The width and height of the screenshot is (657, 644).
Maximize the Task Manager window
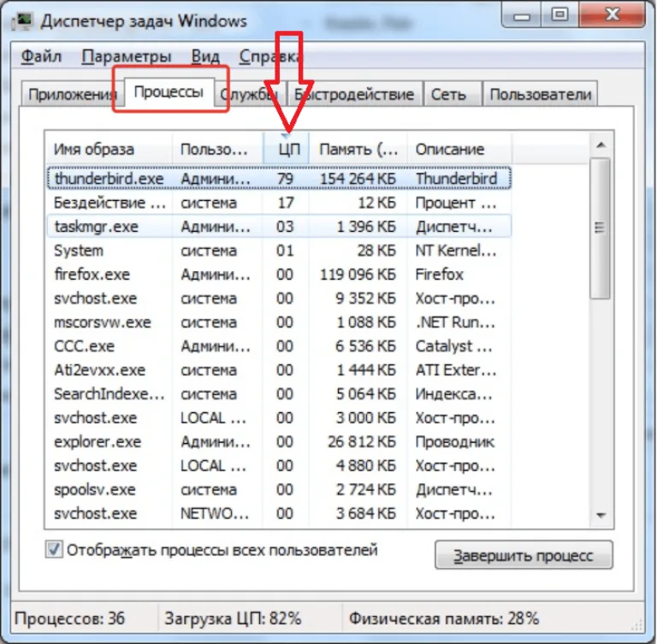(x=559, y=15)
